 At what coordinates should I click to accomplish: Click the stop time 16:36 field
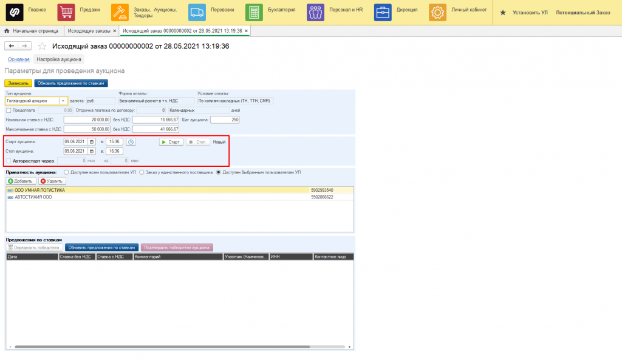(114, 151)
